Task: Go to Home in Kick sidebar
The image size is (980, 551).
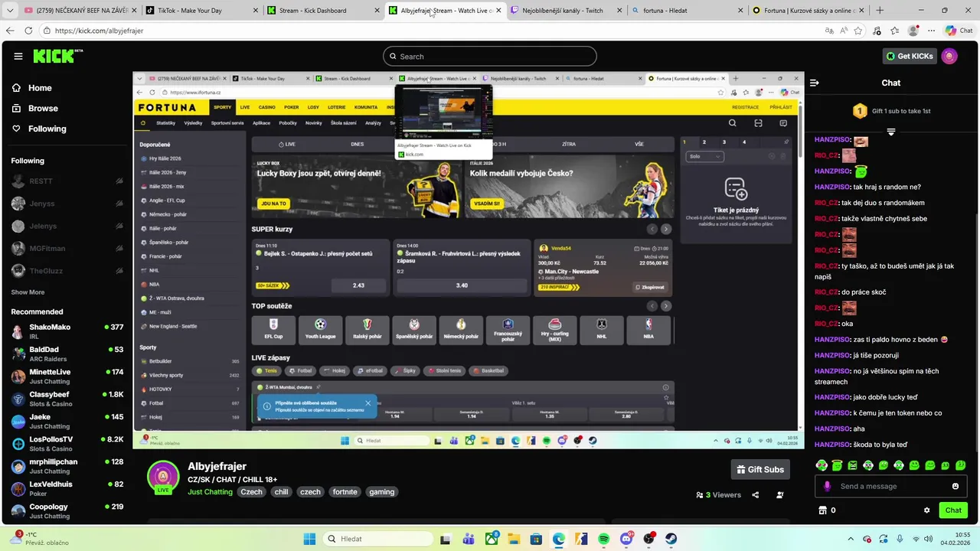Action: click(x=32, y=88)
